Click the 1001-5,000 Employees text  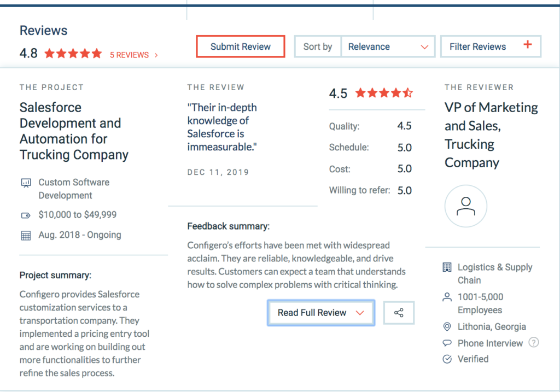480,303
